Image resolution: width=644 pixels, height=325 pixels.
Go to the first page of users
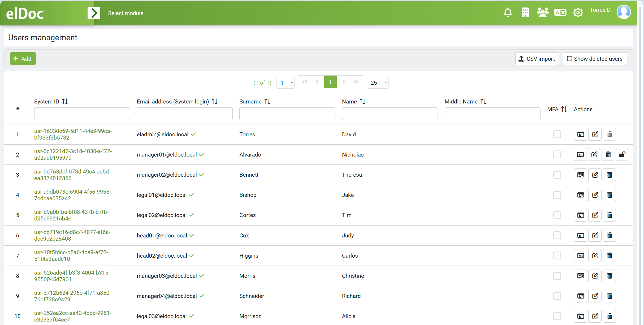tap(305, 82)
